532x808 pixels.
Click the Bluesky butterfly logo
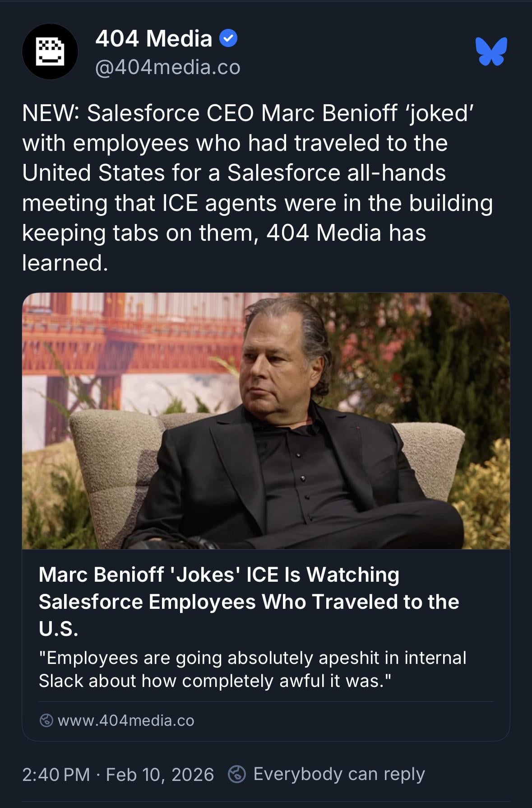491,51
